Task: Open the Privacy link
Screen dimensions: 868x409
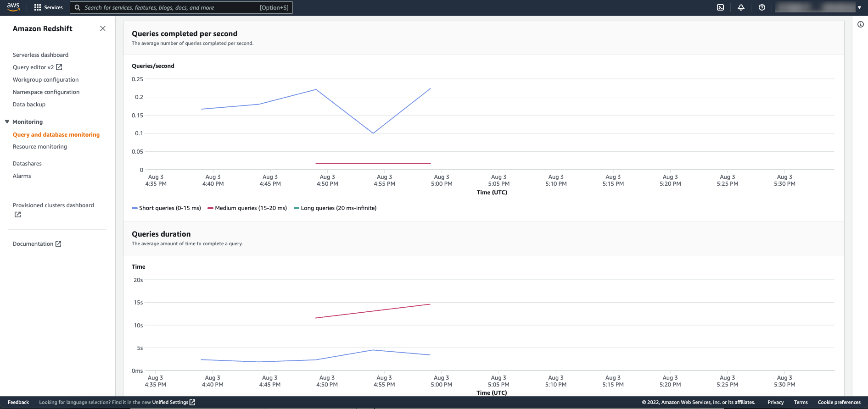Action: pos(775,402)
